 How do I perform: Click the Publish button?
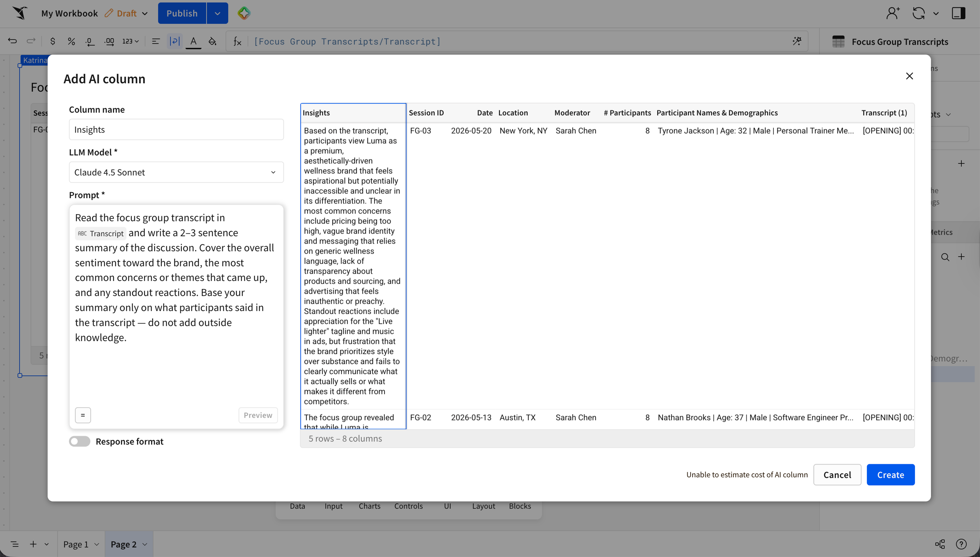tap(182, 13)
